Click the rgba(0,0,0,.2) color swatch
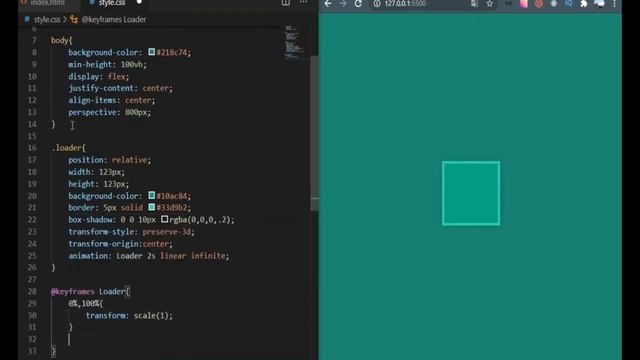 coord(164,219)
